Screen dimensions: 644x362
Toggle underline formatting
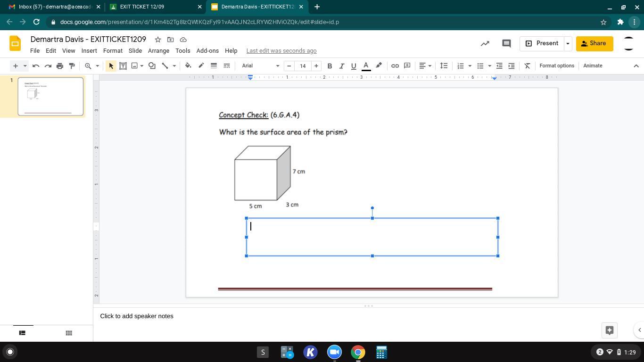(354, 66)
